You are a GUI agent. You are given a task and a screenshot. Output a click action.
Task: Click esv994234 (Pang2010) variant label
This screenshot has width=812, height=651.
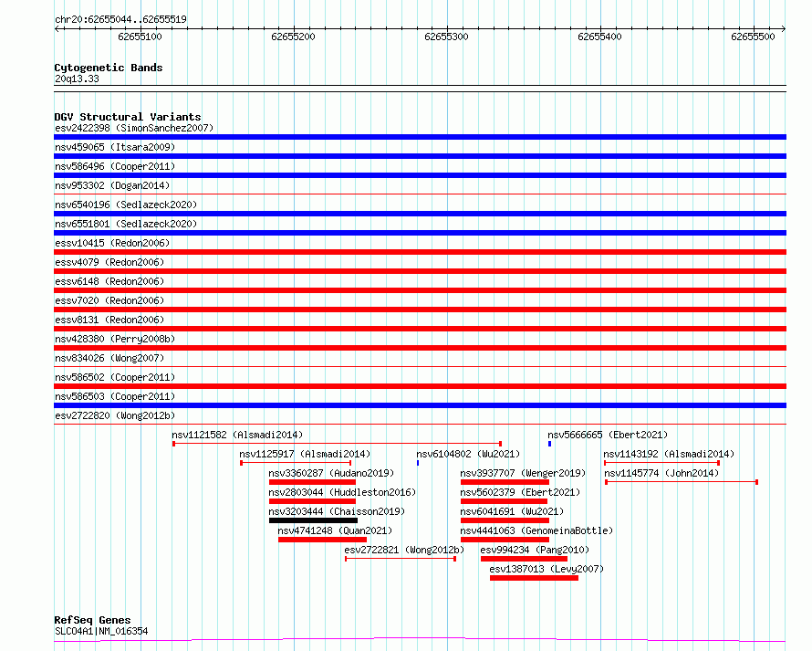(535, 550)
